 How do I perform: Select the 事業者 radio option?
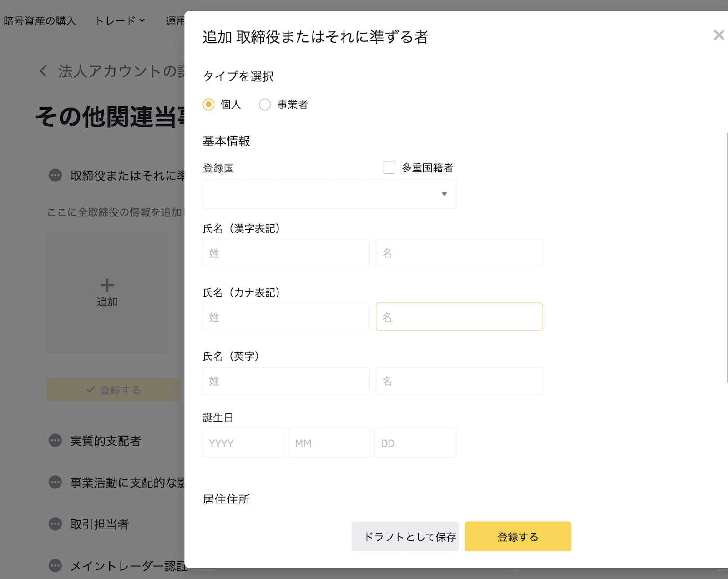265,105
